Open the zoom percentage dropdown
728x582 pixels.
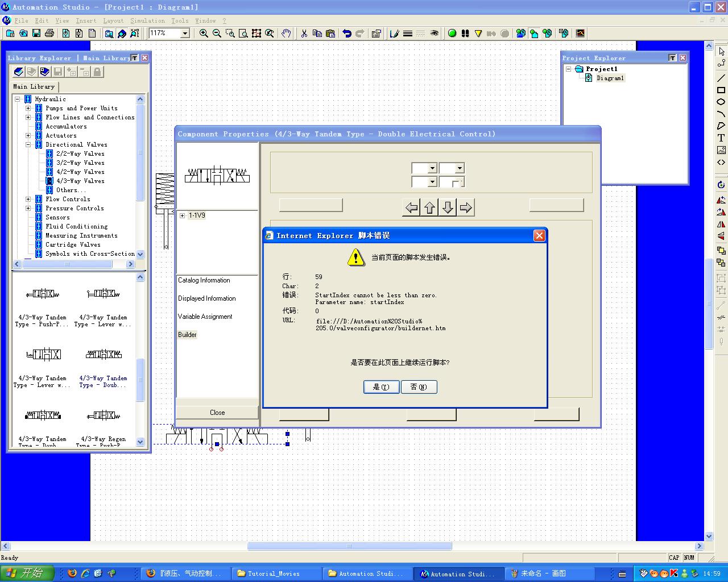185,34
